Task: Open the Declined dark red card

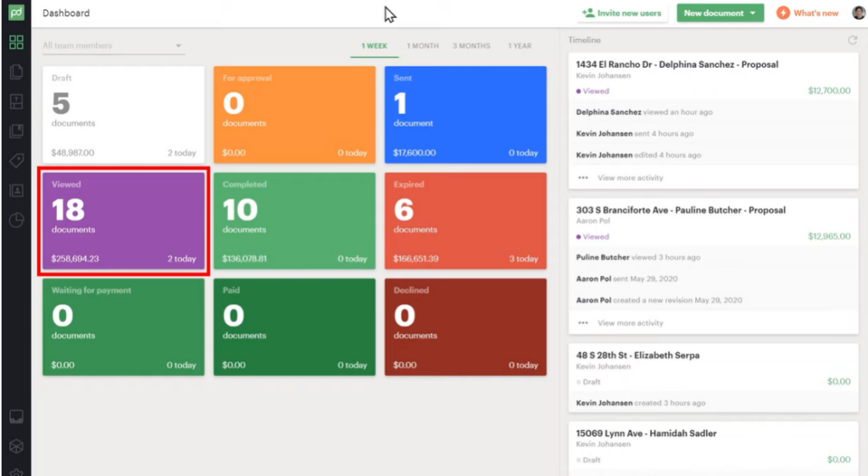Action: point(465,327)
